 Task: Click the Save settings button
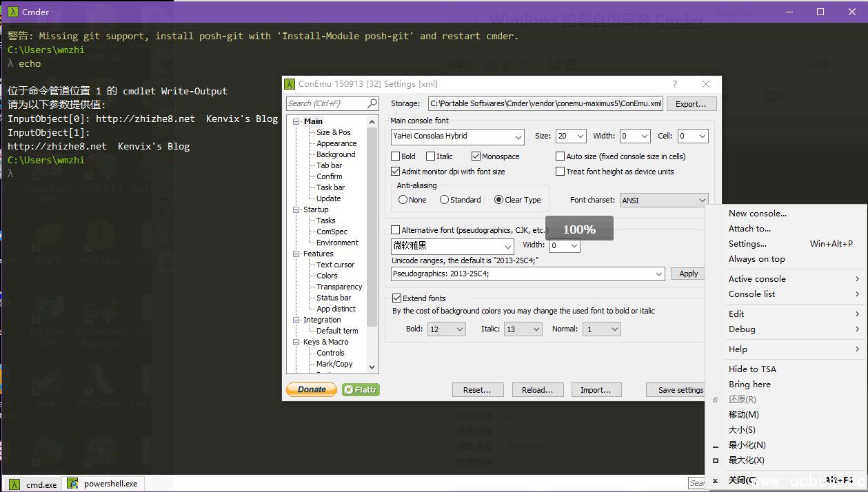677,390
